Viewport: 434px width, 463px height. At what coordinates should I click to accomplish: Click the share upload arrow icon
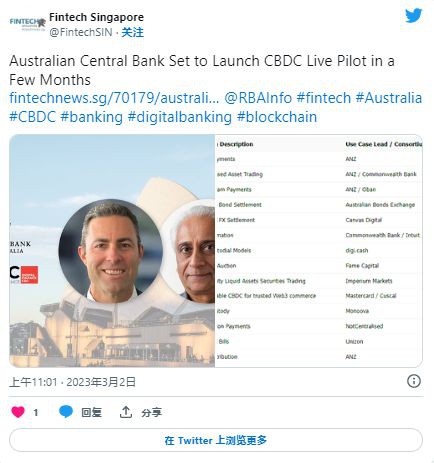(x=126, y=412)
